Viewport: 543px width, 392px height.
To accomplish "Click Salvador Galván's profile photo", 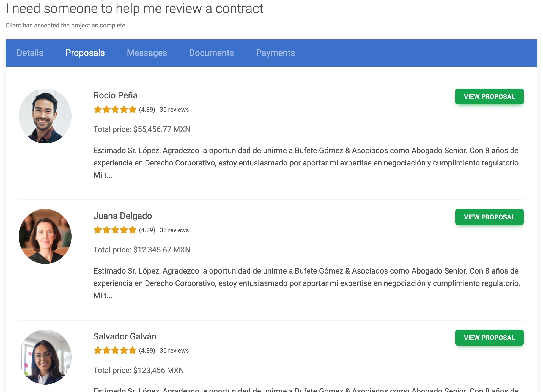I will (x=45, y=357).
